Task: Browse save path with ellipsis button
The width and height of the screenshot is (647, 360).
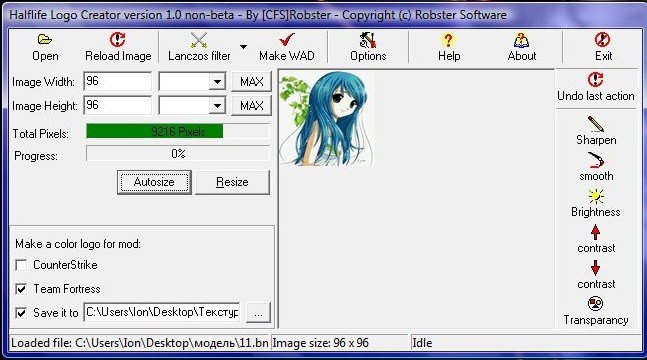Action: pos(258,313)
